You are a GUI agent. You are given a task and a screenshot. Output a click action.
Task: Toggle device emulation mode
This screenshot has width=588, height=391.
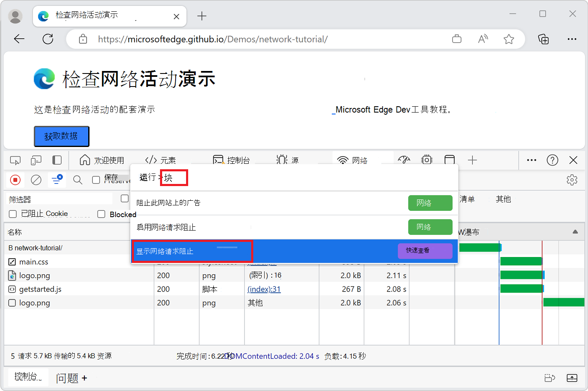pos(36,160)
